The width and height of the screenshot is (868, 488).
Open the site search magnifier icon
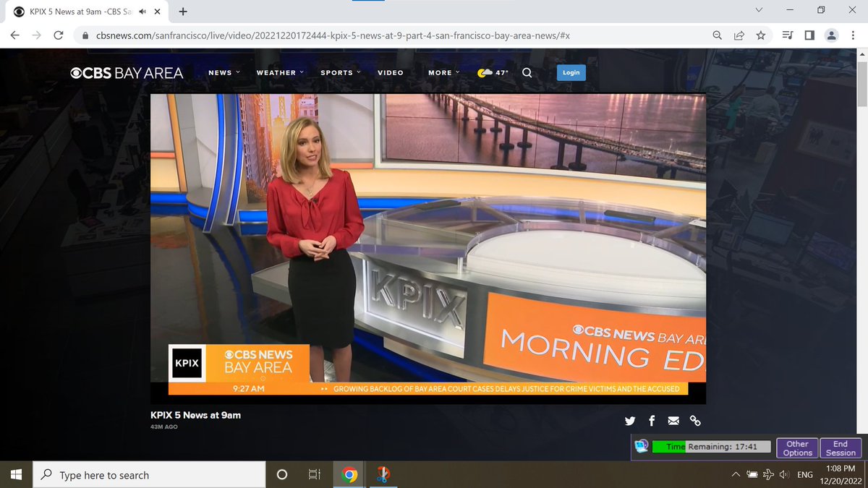click(527, 72)
